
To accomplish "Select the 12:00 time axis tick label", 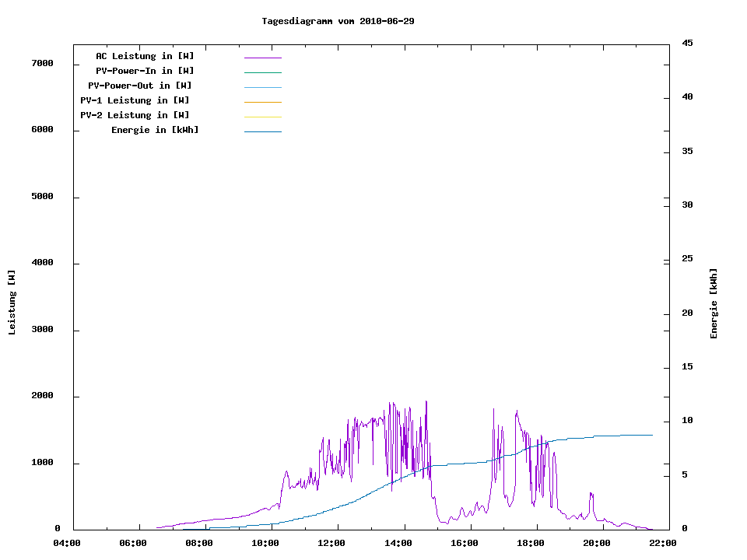I will (x=332, y=544).
